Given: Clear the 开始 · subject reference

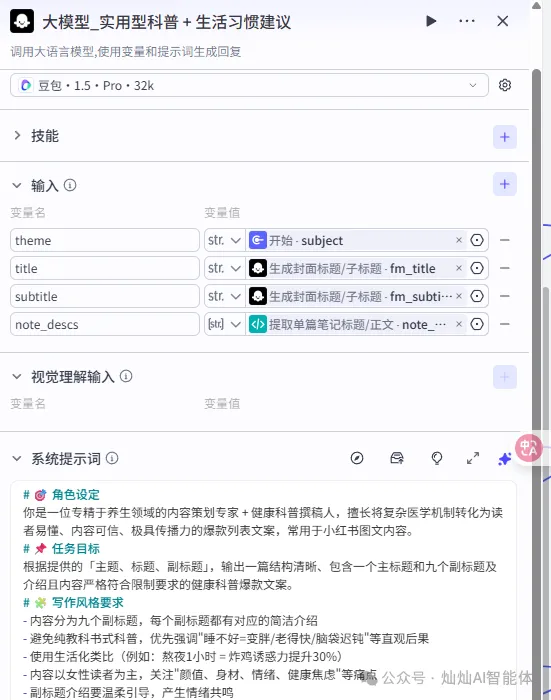Looking at the screenshot, I should point(459,240).
